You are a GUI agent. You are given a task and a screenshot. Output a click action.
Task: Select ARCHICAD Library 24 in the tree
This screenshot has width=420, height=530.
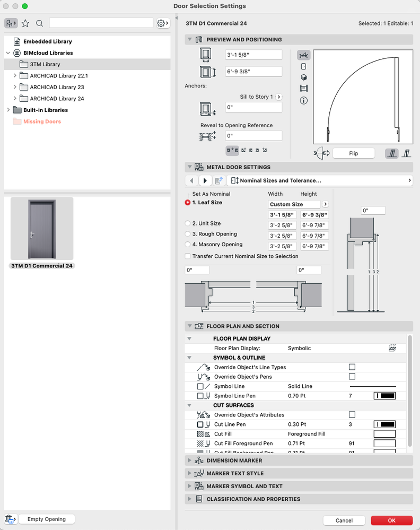pos(57,99)
